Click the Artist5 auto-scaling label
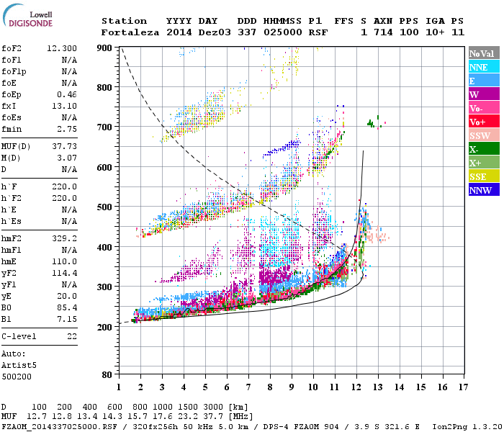The image size is (504, 432). (x=19, y=366)
